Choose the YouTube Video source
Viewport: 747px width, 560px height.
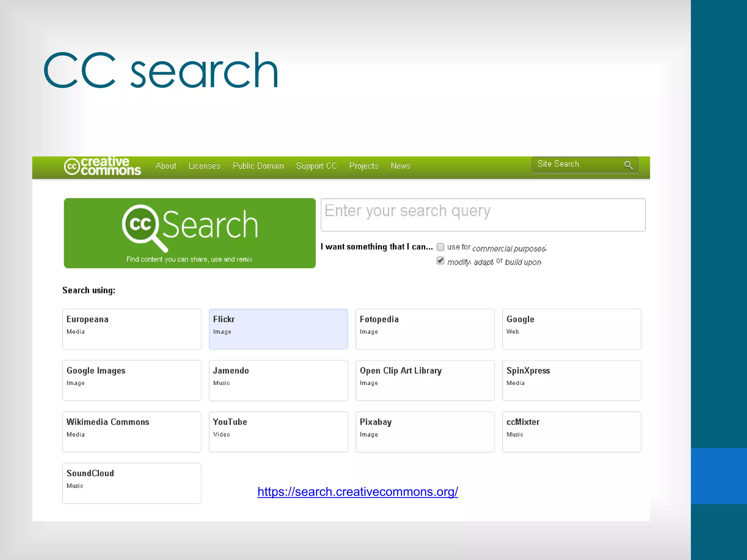(x=278, y=432)
